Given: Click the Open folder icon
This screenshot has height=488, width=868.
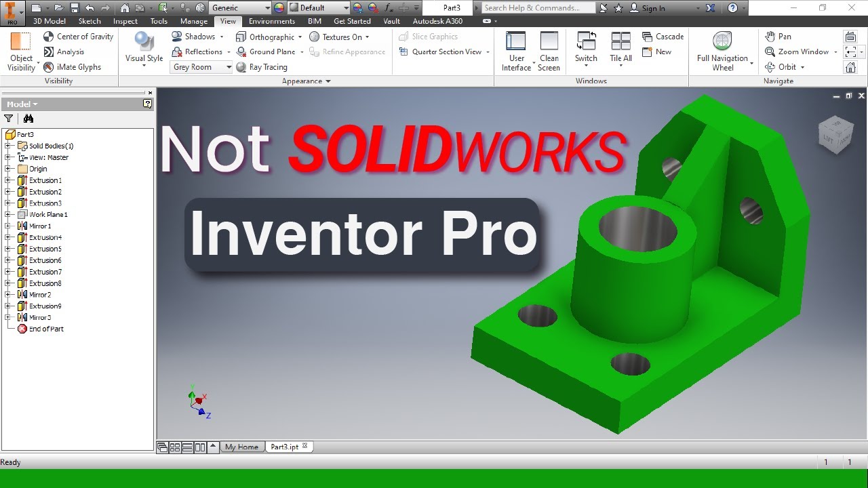Looking at the screenshot, I should pos(59,8).
